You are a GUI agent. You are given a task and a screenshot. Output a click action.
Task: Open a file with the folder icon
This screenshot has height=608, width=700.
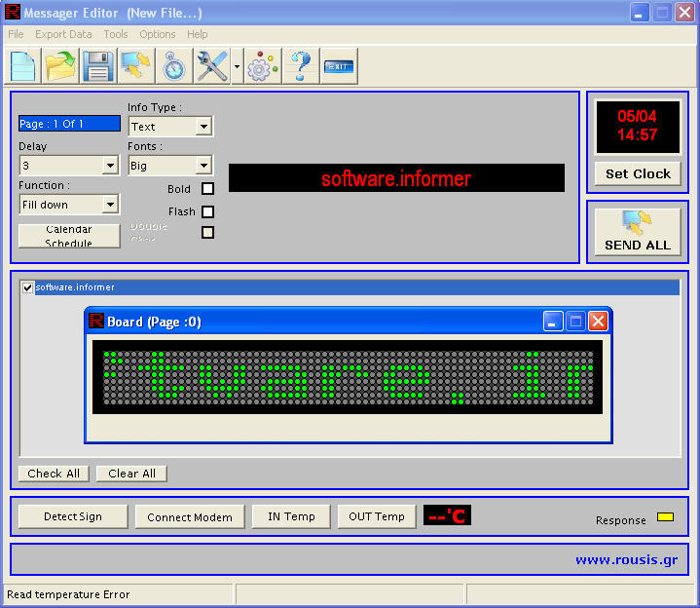coord(61,66)
